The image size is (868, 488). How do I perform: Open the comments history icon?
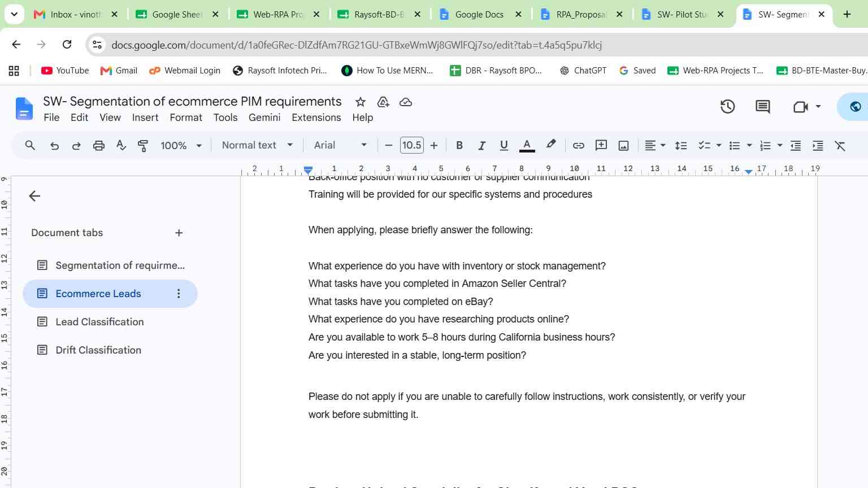click(x=762, y=106)
